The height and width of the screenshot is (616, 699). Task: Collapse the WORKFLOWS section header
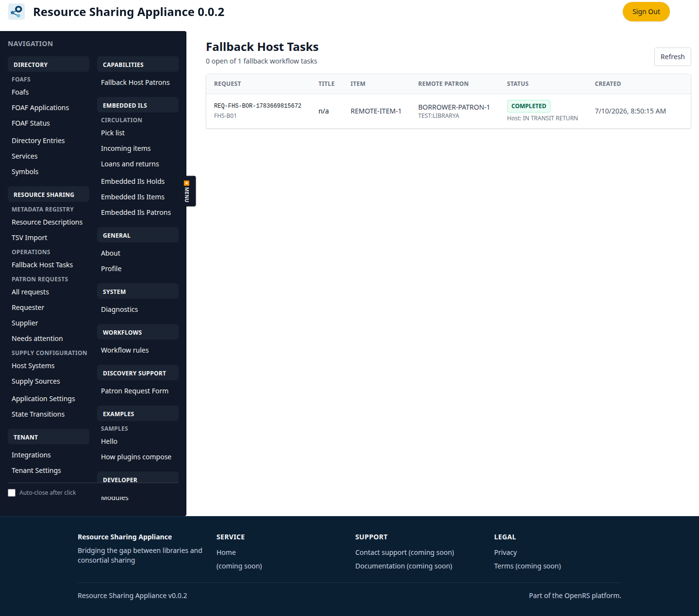[138, 332]
